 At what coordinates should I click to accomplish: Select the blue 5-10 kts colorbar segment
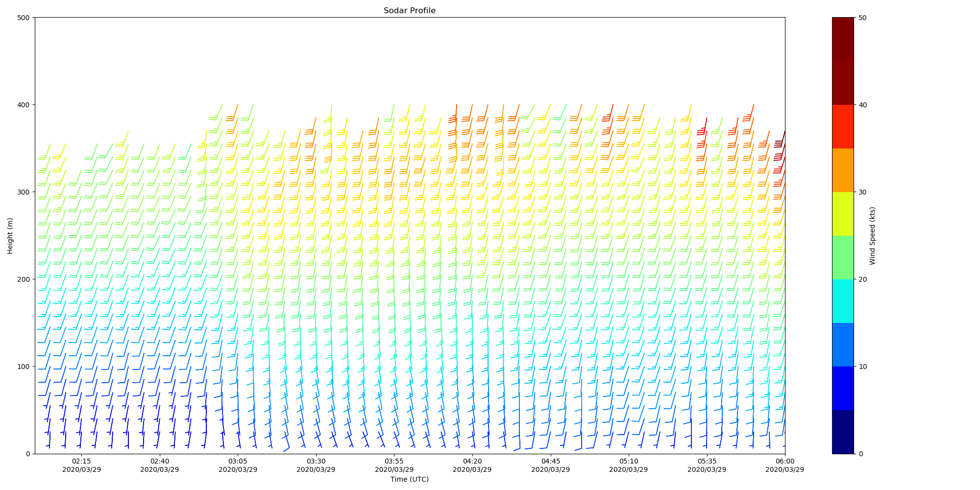coord(843,388)
